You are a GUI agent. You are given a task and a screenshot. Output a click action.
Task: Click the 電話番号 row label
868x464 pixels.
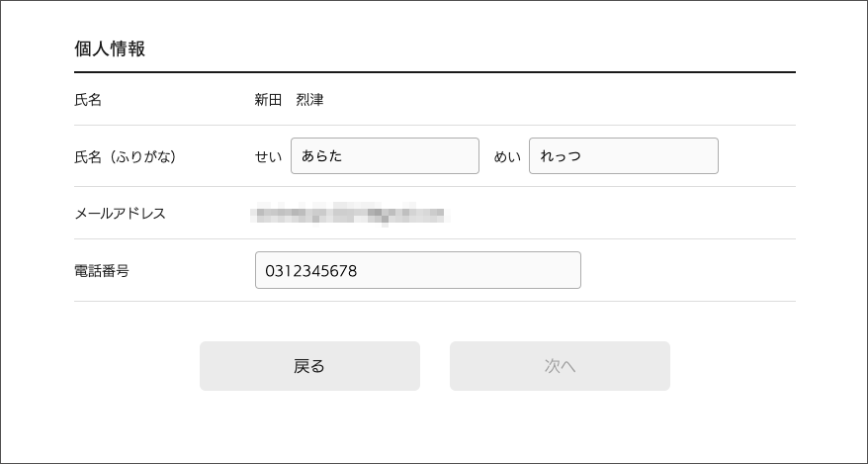click(x=102, y=270)
